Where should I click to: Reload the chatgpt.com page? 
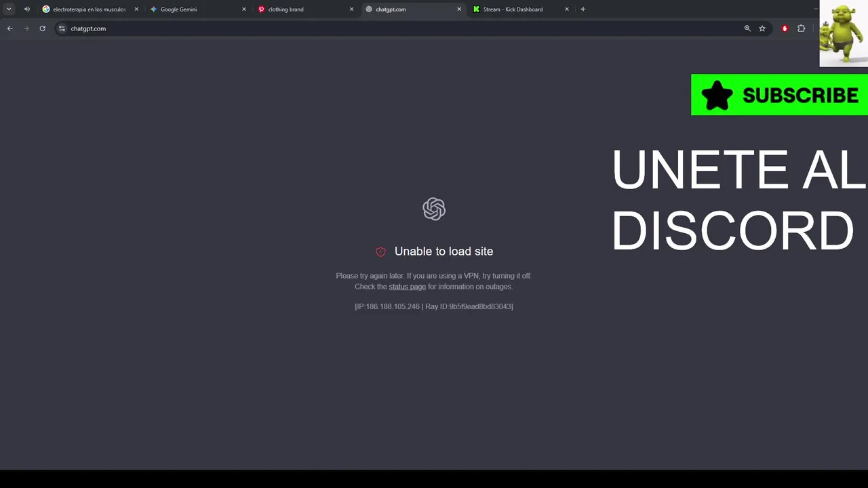point(42,28)
